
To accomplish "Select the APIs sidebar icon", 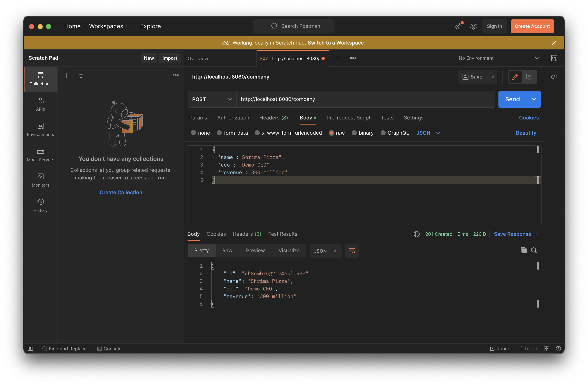I will (40, 104).
